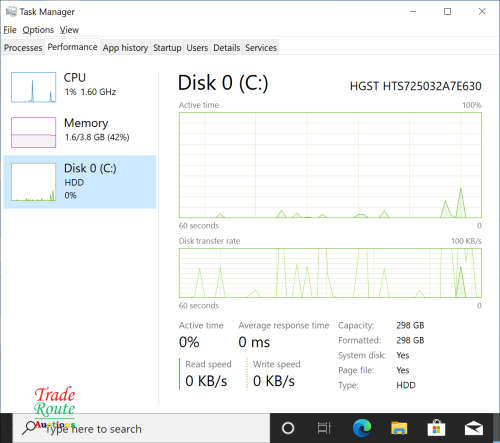Viewport: 500px width, 443px height.
Task: Click the Cortana circle icon
Action: click(x=288, y=428)
